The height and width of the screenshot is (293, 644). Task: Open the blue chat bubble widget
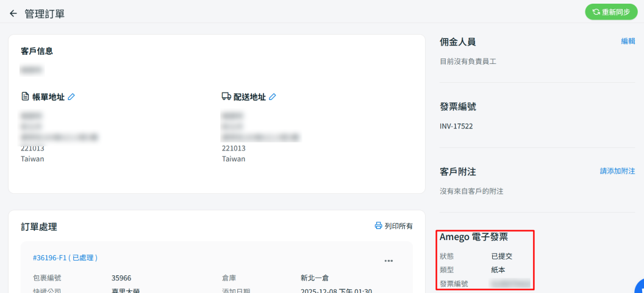click(x=640, y=288)
